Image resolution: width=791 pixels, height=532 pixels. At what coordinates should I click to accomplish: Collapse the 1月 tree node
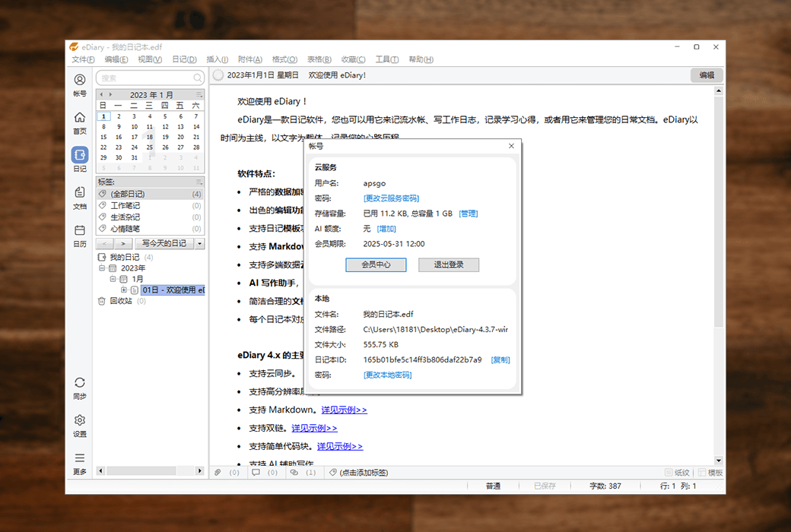pyautogui.click(x=113, y=279)
